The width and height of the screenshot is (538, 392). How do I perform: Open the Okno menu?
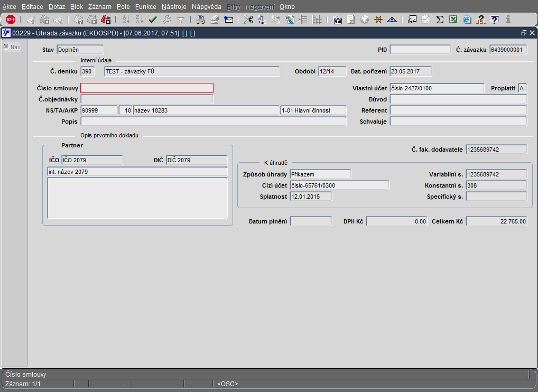click(x=287, y=7)
